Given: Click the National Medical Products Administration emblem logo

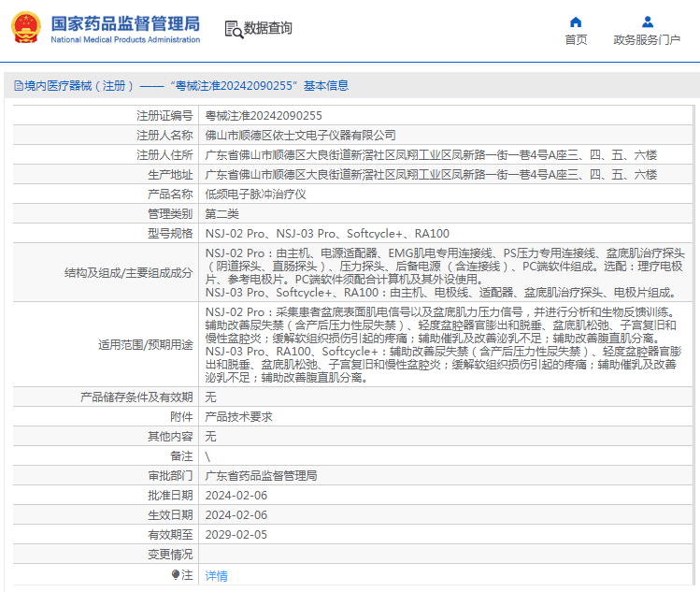Looking at the screenshot, I should point(25,28).
